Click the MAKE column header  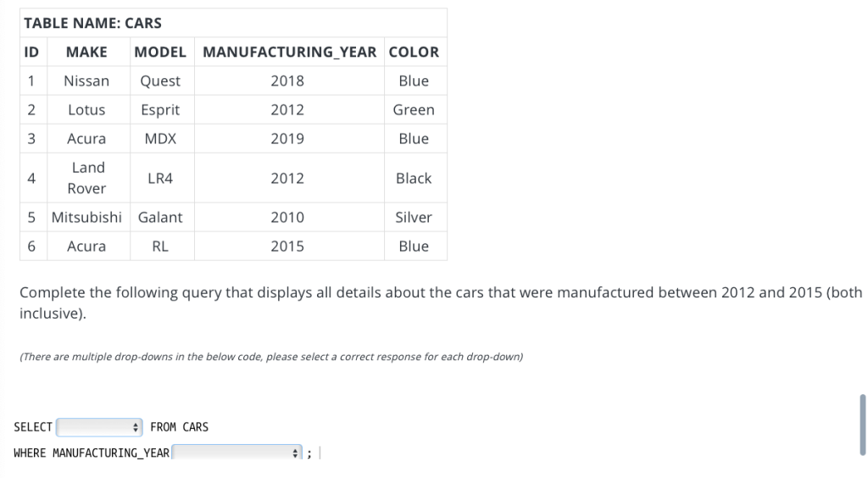click(87, 52)
